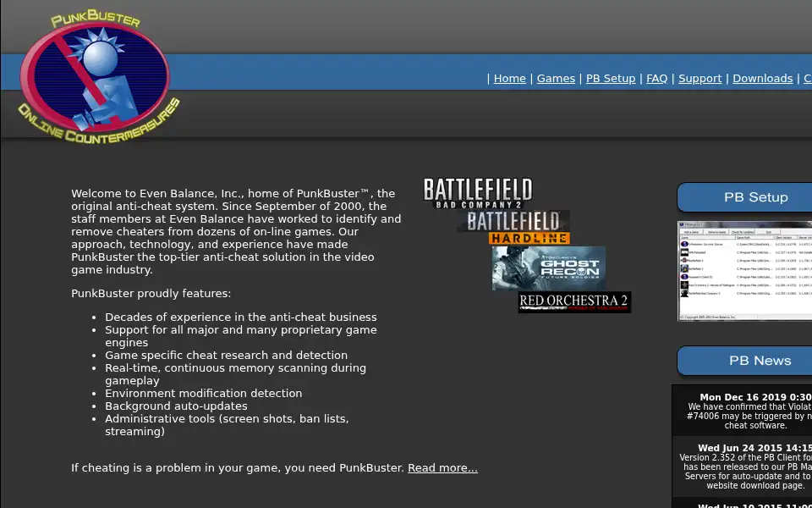Click 'Real-time, continuous memory scanning' bullet

(x=236, y=374)
